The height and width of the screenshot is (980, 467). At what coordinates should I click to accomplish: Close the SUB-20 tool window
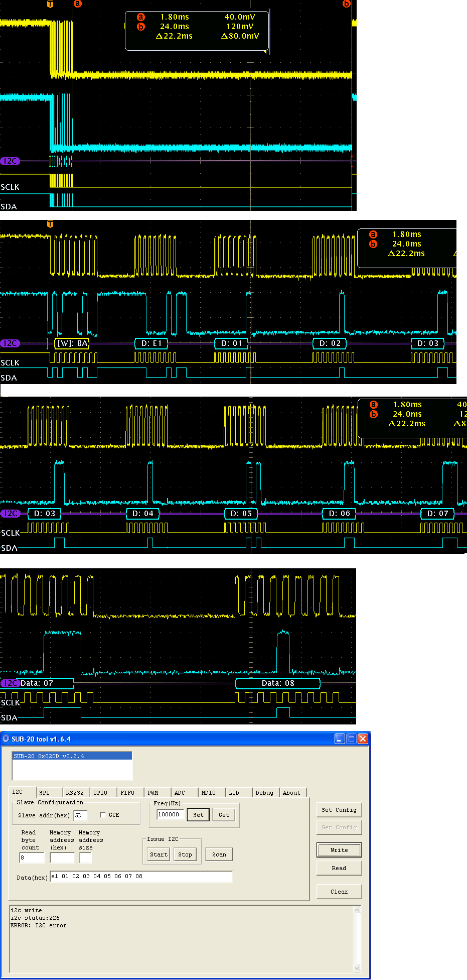click(x=363, y=739)
